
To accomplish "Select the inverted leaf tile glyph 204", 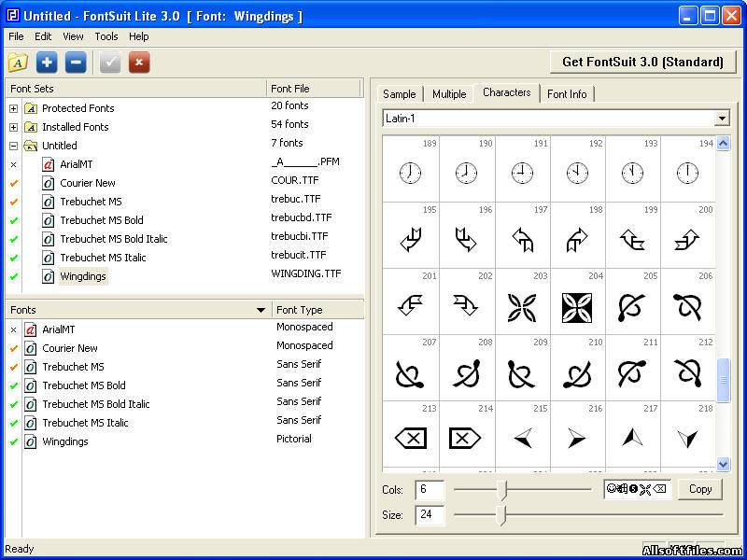I will [577, 308].
